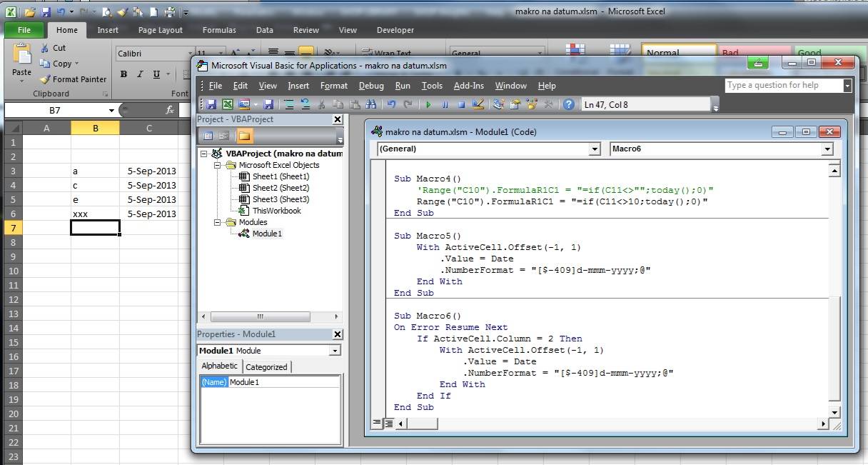The height and width of the screenshot is (465, 868).
Task: Open the Calibri font dropdown
Action: [x=191, y=54]
